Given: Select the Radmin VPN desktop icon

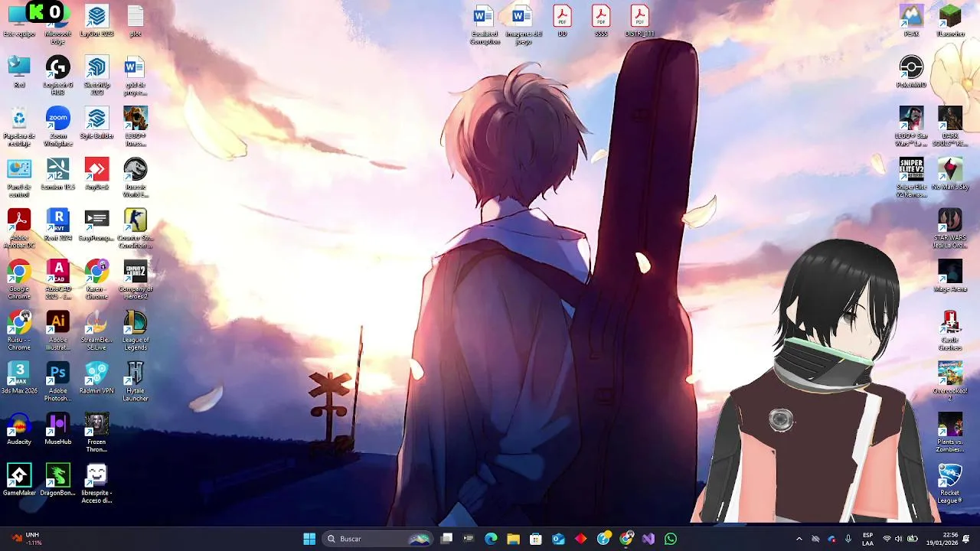Looking at the screenshot, I should click(96, 378).
